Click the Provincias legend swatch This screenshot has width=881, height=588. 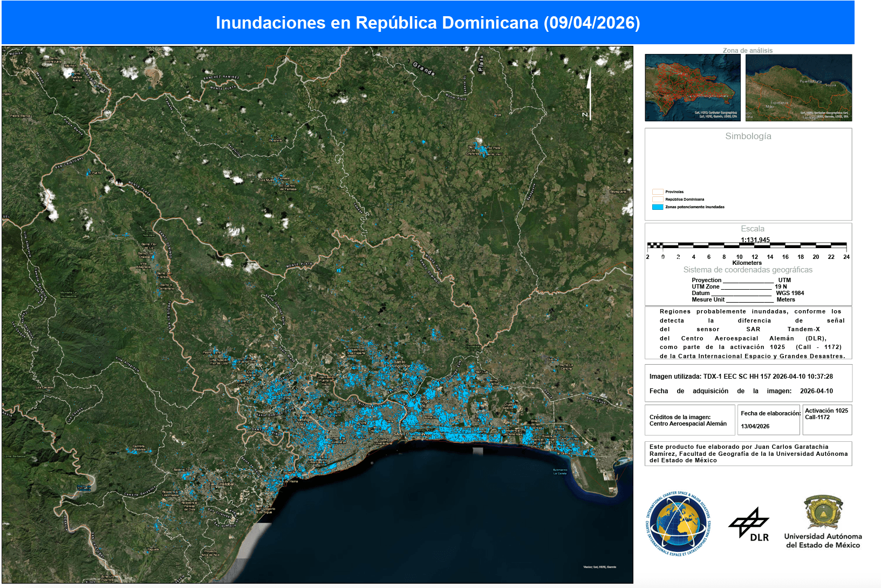(x=657, y=192)
